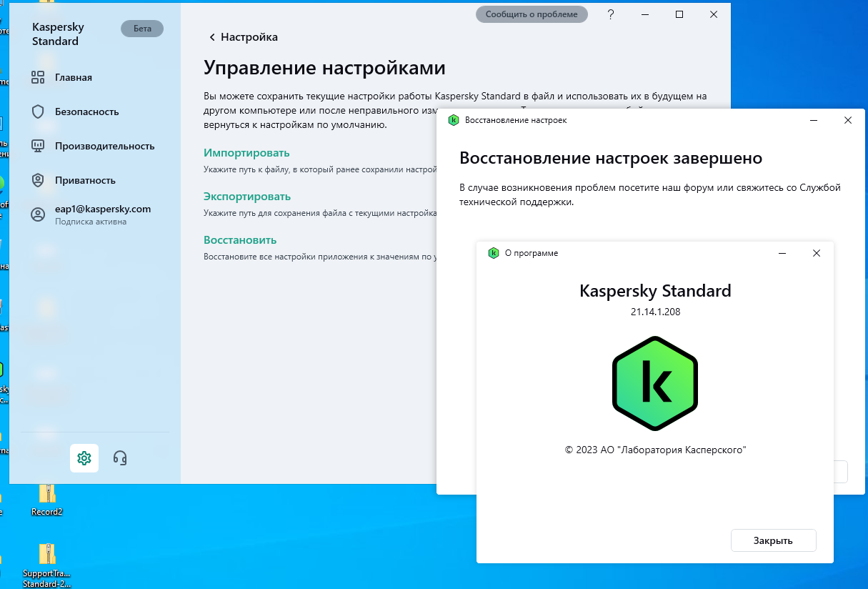Click the Kaspersky Standard heading in О программе
The height and width of the screenshot is (589, 868).
pos(655,291)
